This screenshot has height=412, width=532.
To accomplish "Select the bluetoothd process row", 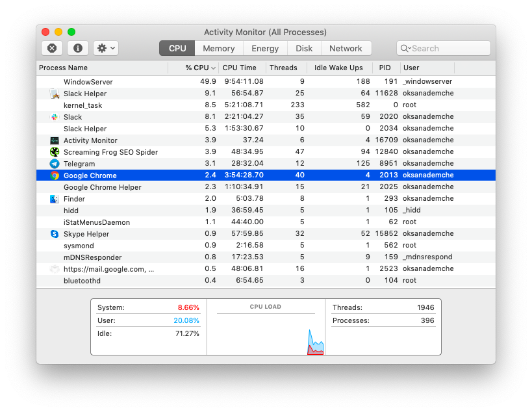I will point(266,281).
